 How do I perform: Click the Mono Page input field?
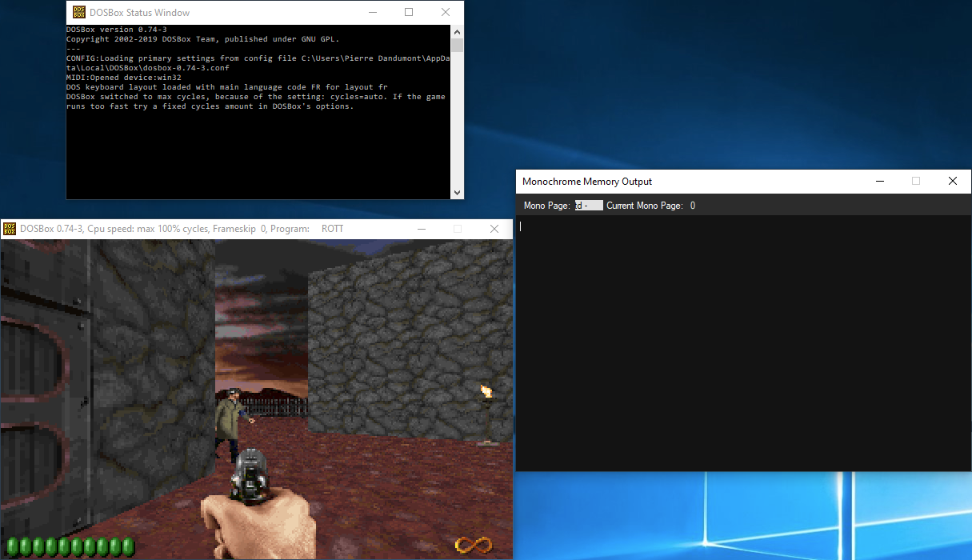coord(588,206)
